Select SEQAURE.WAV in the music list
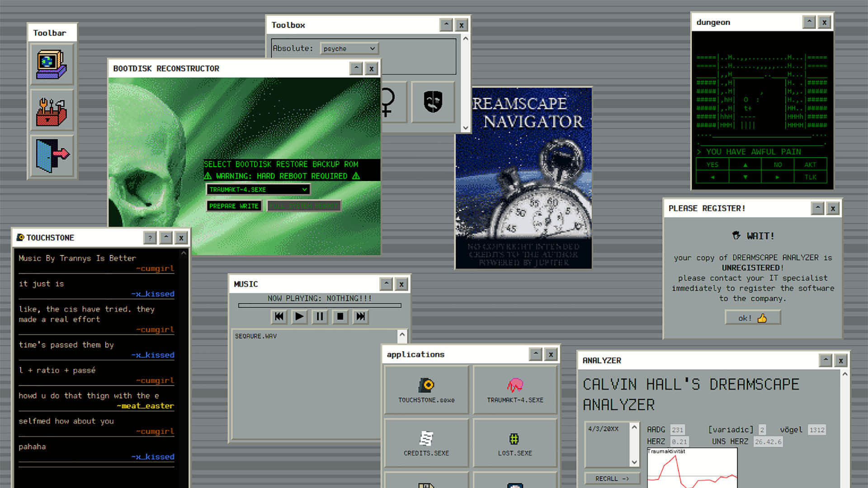The height and width of the screenshot is (488, 868). [256, 336]
